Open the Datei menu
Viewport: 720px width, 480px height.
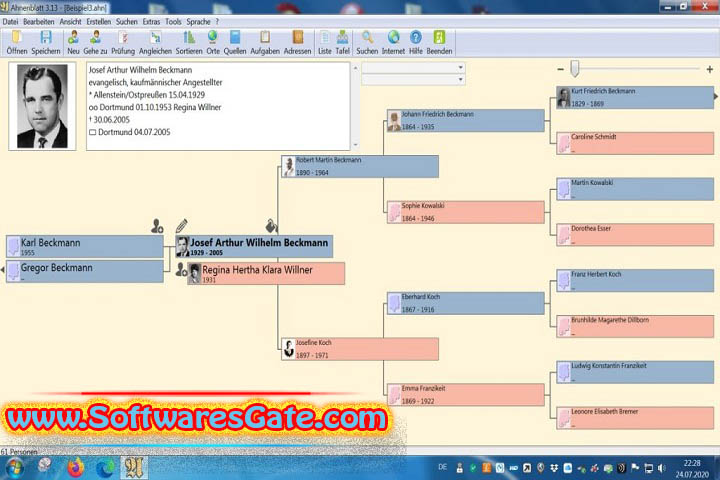pyautogui.click(x=10, y=22)
